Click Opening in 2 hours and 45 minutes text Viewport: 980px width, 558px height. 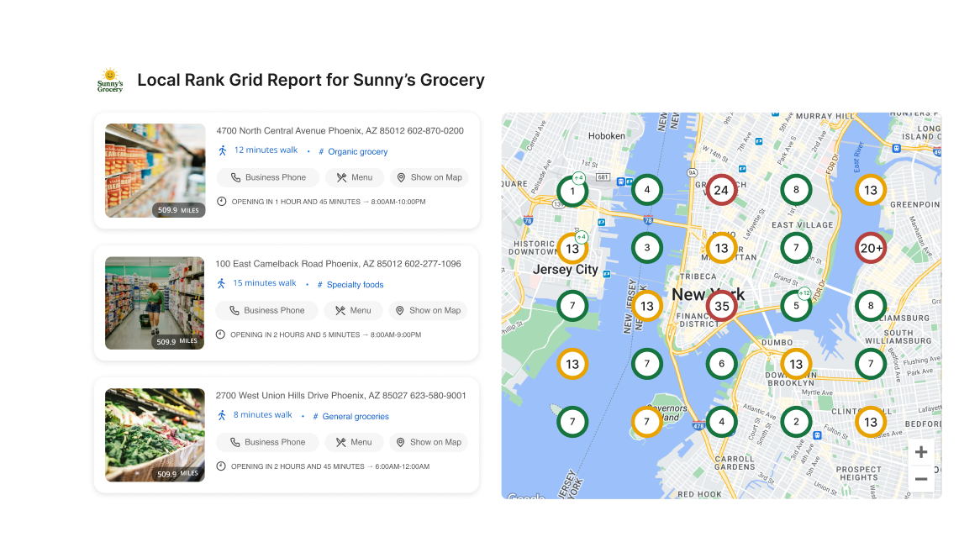(330, 466)
